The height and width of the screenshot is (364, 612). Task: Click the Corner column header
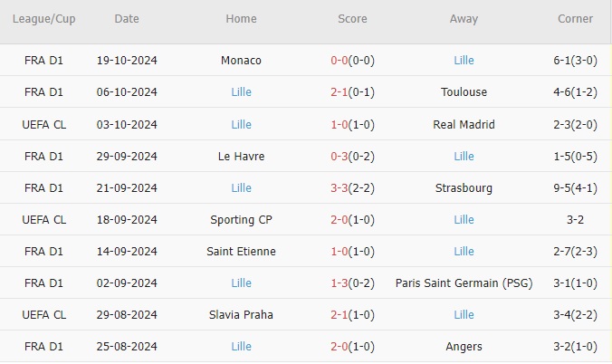coord(576,19)
